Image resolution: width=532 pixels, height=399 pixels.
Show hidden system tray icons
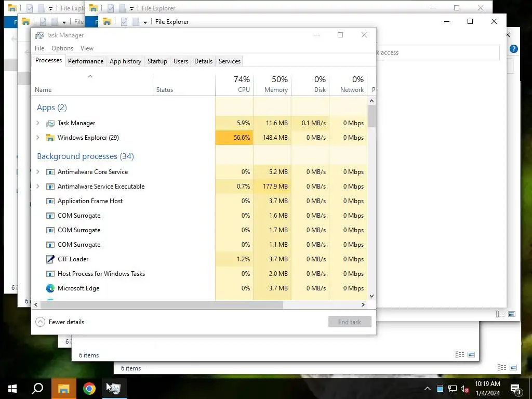[x=428, y=389]
